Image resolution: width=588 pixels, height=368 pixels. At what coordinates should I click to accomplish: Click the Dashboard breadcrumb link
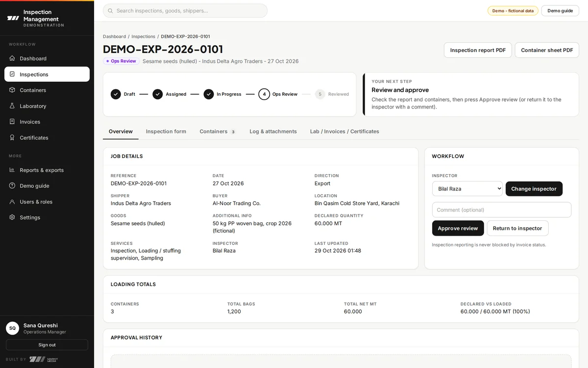pyautogui.click(x=114, y=37)
